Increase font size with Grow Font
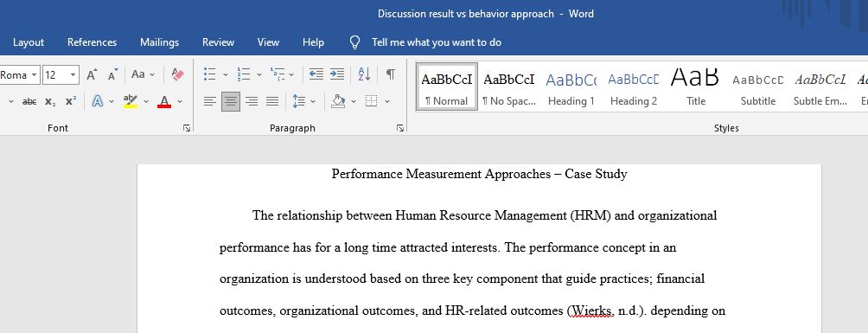868x333 pixels. click(92, 74)
